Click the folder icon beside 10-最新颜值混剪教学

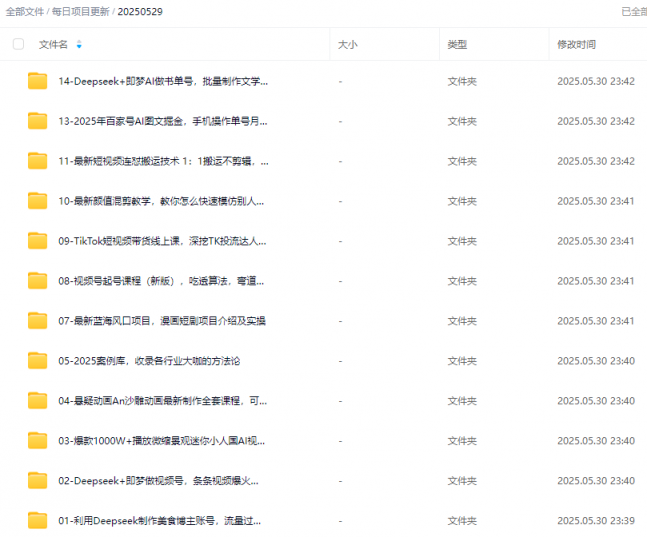37,201
